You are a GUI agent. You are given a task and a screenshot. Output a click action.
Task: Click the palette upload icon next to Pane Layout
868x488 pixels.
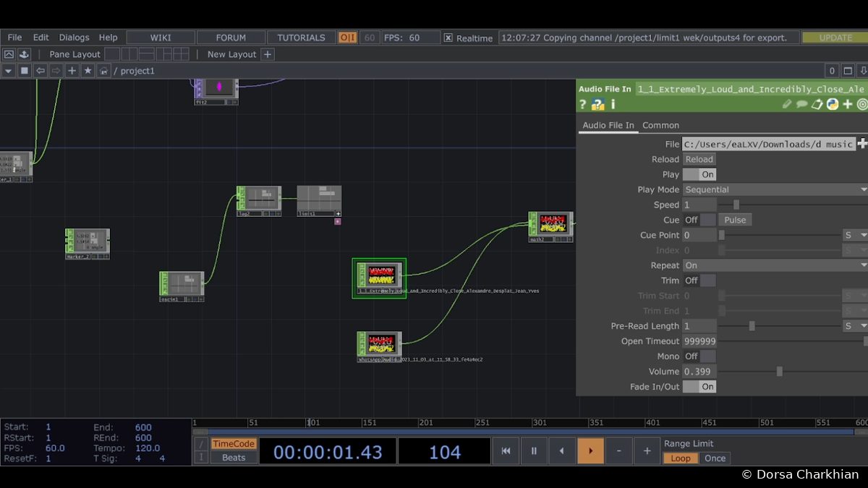[24, 54]
